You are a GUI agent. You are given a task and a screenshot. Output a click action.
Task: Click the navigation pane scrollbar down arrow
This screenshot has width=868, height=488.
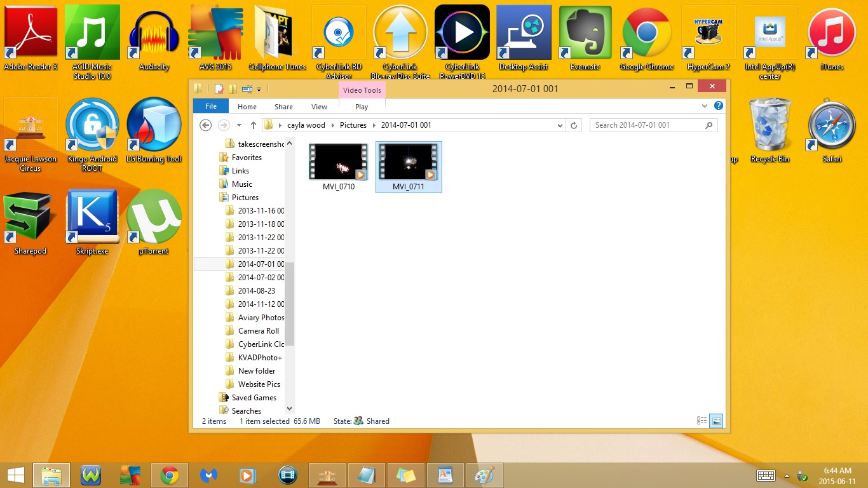pos(290,409)
